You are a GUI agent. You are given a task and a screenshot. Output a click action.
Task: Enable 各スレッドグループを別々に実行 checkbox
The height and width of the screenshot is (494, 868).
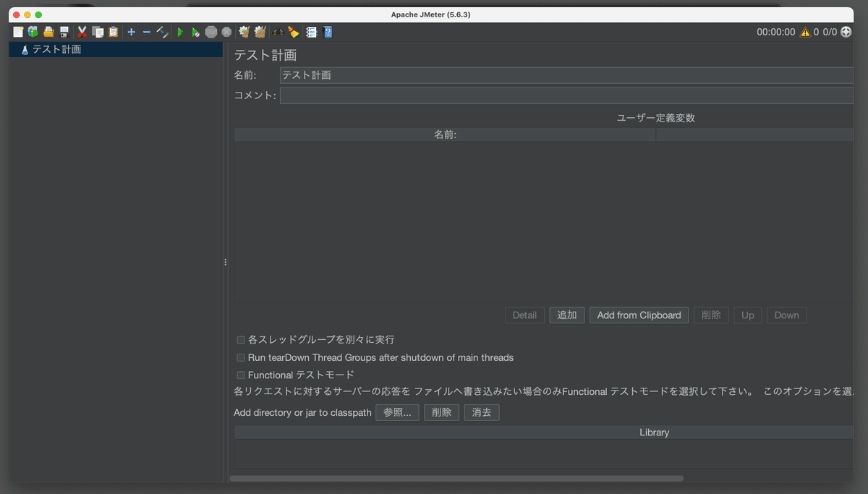pyautogui.click(x=240, y=339)
